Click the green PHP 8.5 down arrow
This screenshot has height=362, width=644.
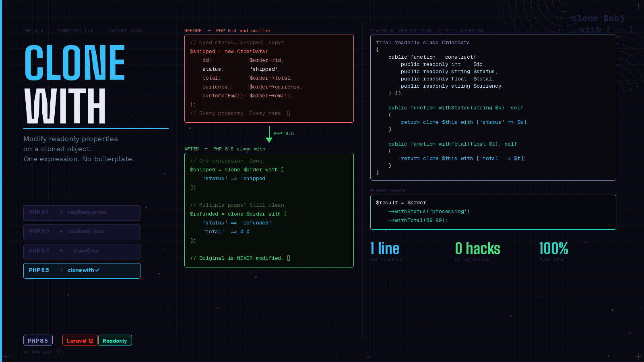(x=269, y=136)
